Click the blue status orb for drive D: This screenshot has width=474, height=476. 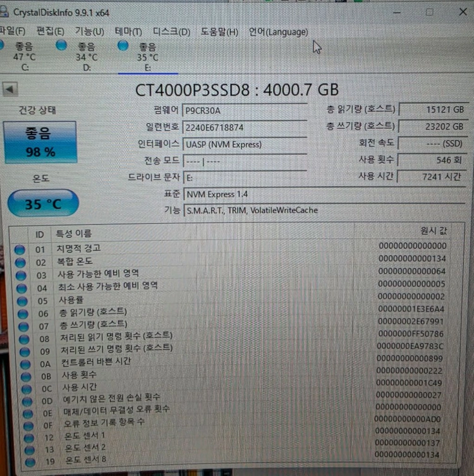61,46
